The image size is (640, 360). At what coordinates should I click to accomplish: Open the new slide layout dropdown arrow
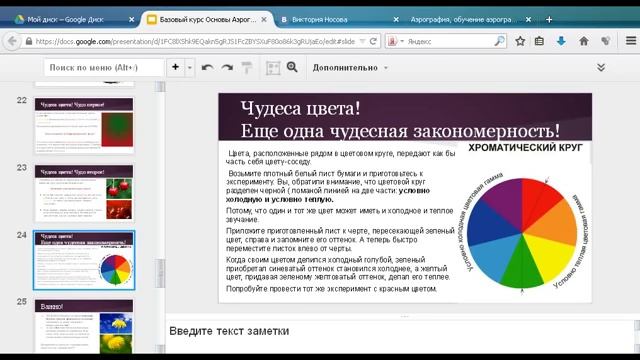click(x=189, y=68)
